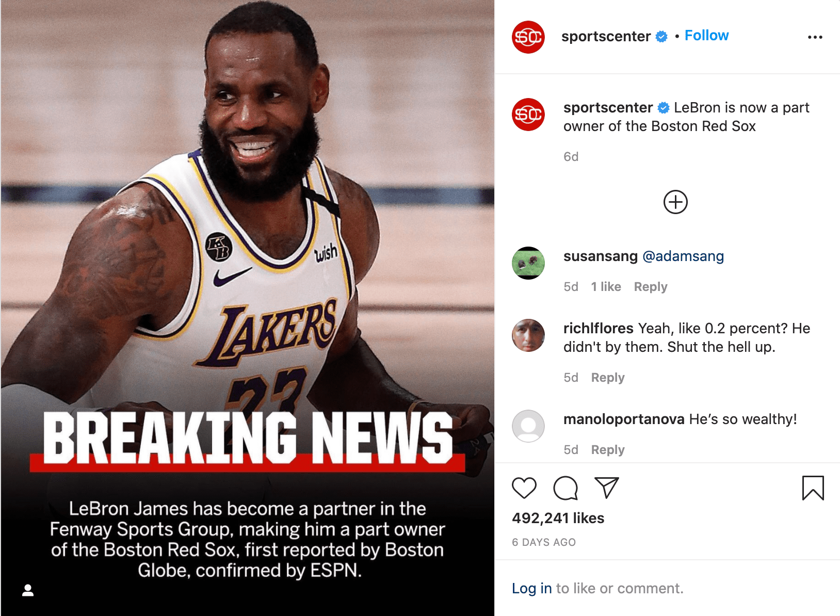This screenshot has width=840, height=616.
Task: Reply to manoloportanova's comment
Action: [x=608, y=450]
